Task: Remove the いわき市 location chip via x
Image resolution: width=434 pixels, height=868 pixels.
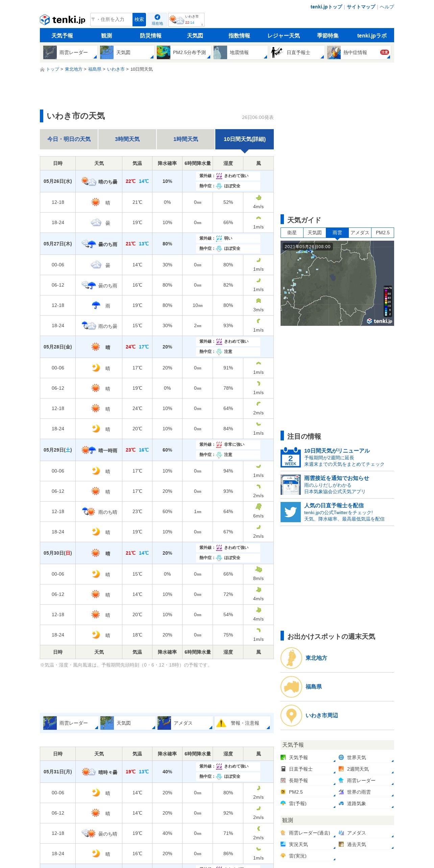Action: [202, 24]
